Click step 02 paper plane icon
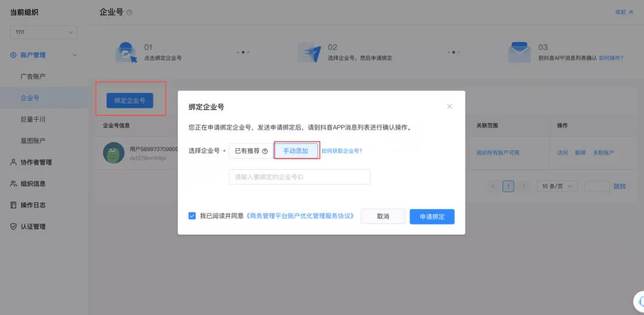The width and height of the screenshot is (644, 315). pos(309,52)
